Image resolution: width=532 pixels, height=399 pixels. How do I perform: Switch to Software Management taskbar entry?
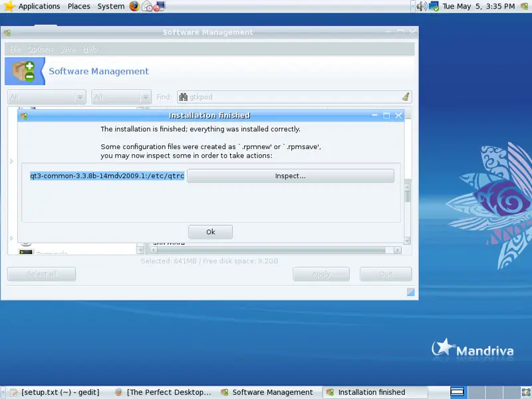(x=268, y=392)
